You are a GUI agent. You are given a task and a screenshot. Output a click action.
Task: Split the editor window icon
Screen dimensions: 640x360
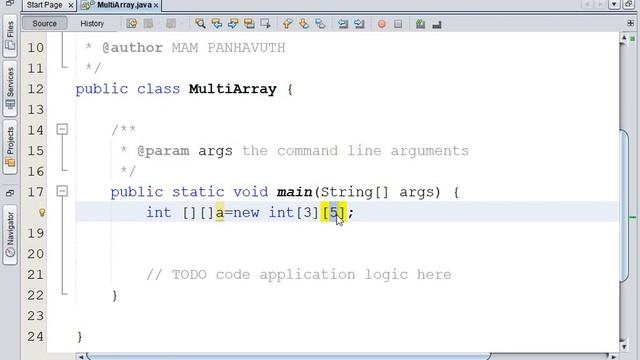coord(630,23)
